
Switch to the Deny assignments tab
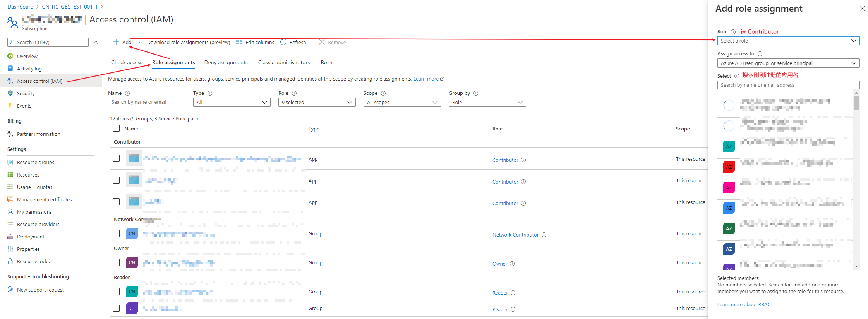[226, 62]
